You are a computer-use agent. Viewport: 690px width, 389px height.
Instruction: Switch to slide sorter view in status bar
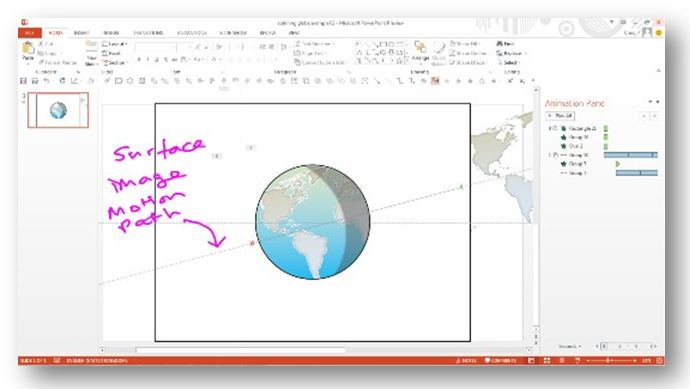[x=547, y=360]
